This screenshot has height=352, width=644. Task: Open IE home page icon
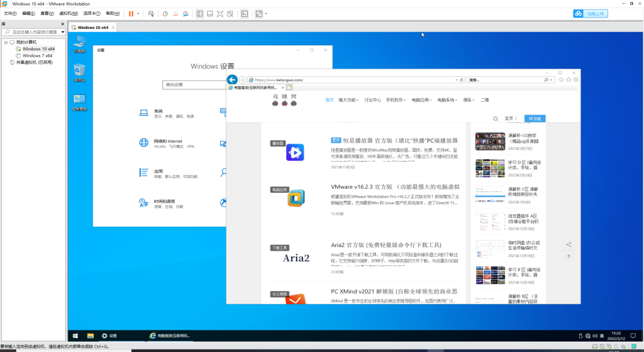pyautogui.click(x=561, y=80)
